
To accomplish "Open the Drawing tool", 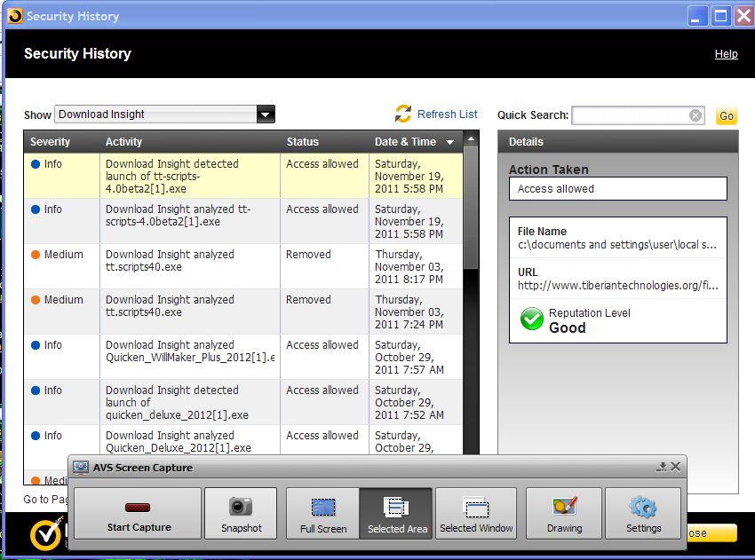I will point(564,513).
